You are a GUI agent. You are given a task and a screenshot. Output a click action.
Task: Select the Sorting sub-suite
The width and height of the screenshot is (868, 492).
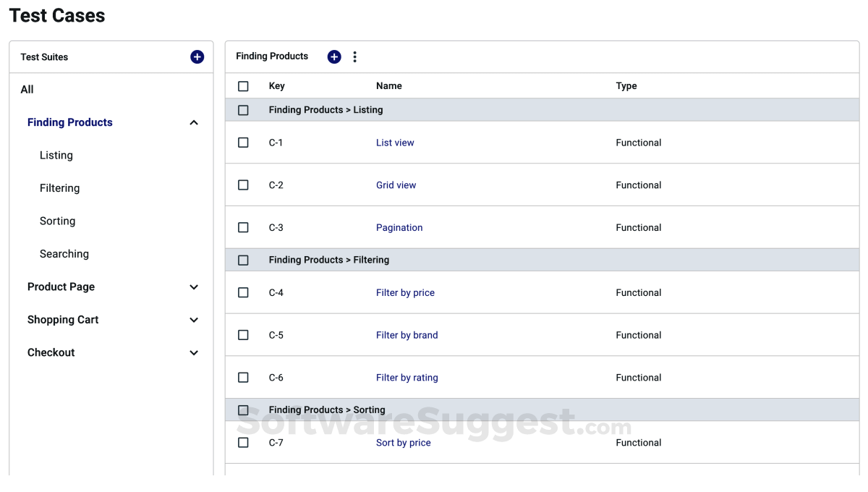[57, 221]
